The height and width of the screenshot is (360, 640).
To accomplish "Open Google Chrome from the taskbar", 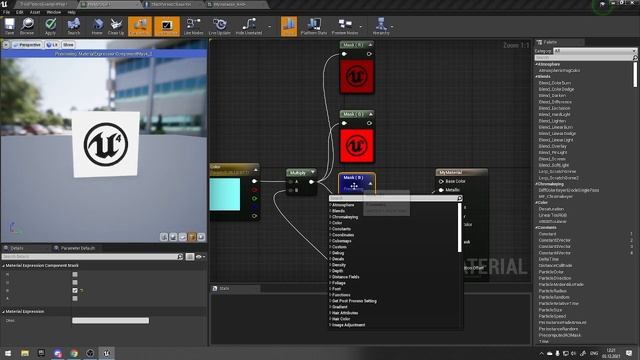I will 74,353.
